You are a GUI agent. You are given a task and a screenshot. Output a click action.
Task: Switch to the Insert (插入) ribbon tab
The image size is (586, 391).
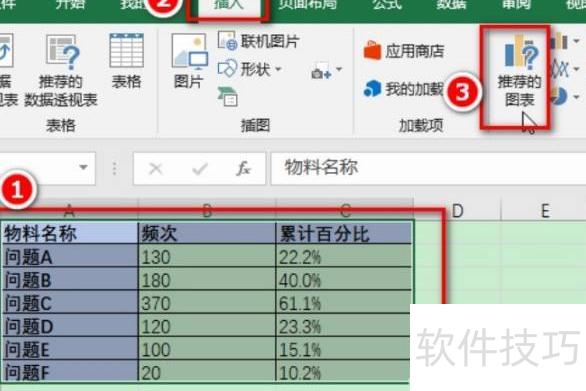[x=228, y=6]
